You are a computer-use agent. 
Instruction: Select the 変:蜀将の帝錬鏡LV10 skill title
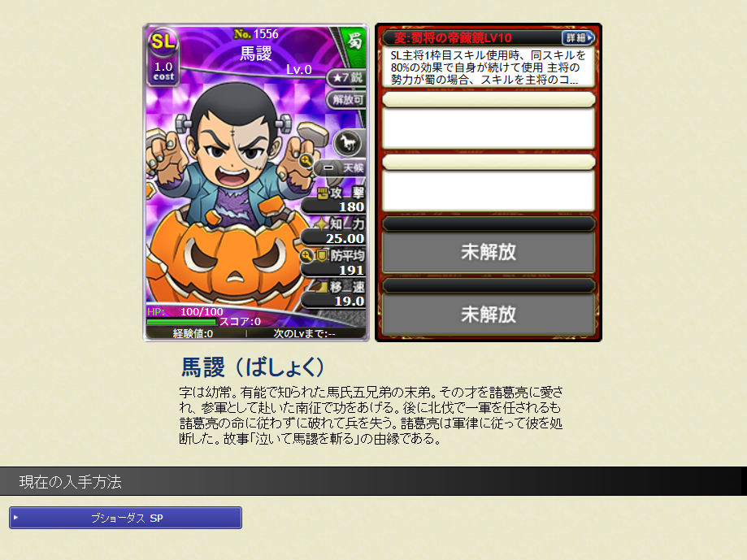point(453,38)
